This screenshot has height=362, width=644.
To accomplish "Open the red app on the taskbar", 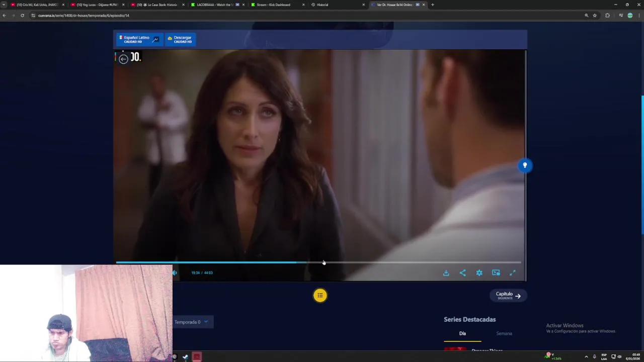I will tap(197, 357).
